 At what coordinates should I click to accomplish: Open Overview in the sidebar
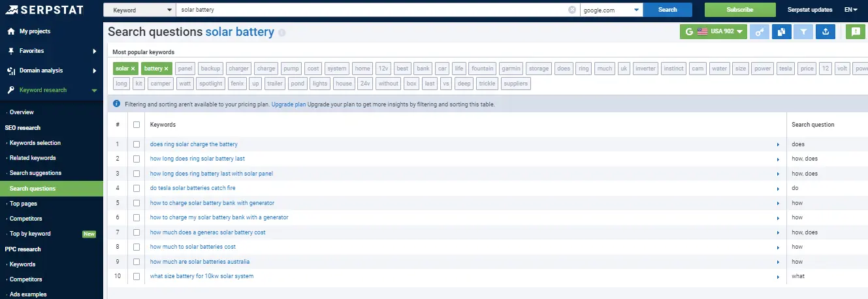tap(22, 112)
